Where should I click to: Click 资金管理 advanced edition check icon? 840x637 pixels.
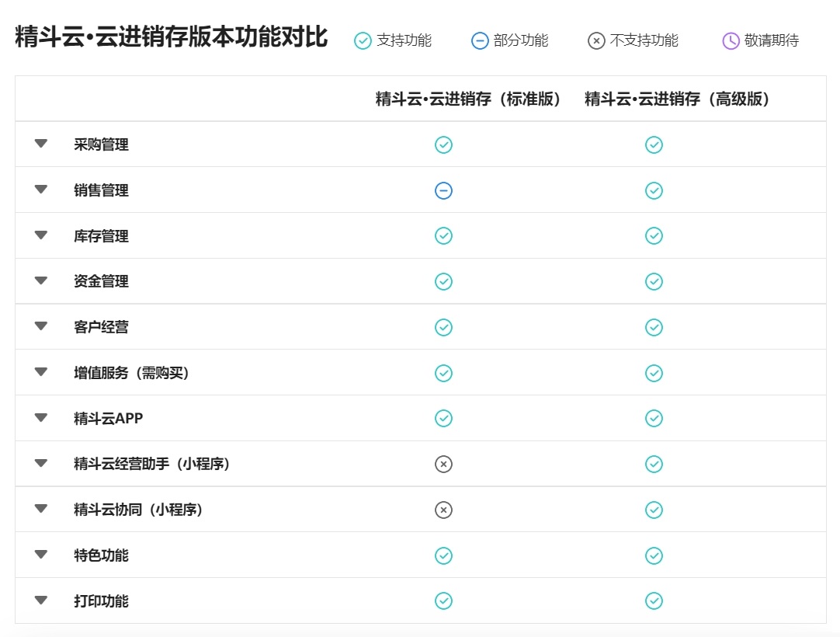[654, 281]
